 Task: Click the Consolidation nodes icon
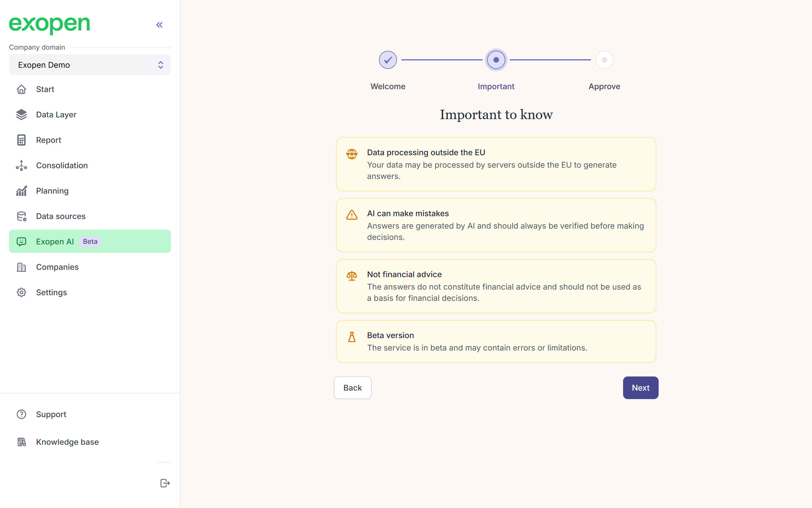click(21, 165)
